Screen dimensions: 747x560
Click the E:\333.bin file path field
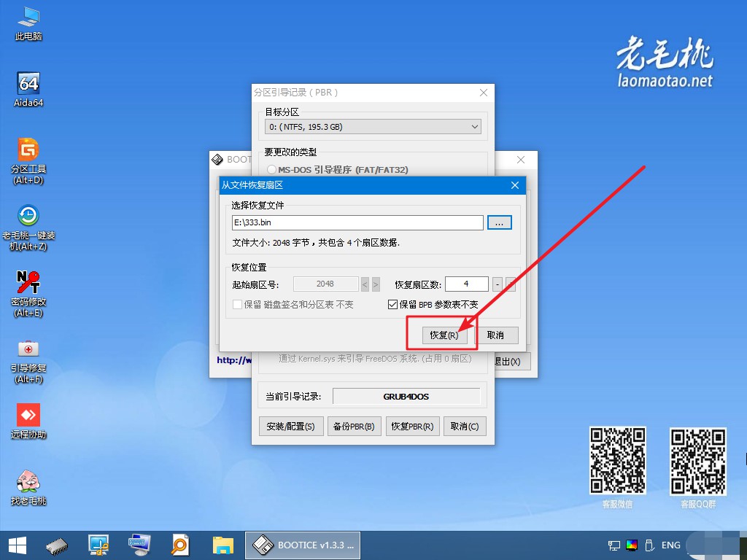click(357, 222)
